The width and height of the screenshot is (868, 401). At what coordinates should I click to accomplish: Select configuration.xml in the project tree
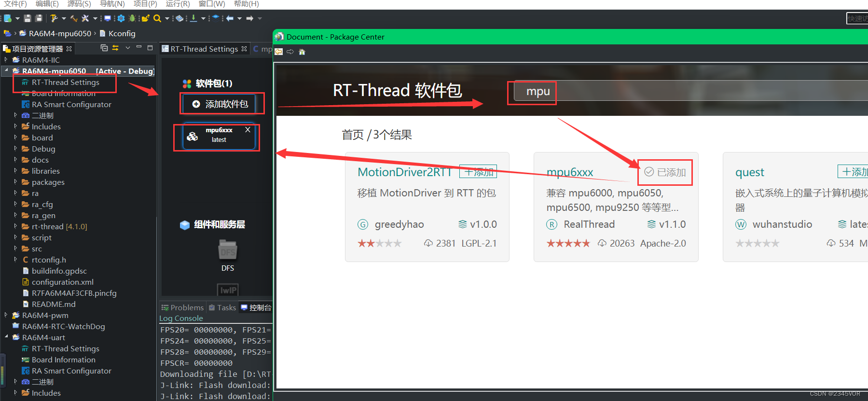click(63, 282)
